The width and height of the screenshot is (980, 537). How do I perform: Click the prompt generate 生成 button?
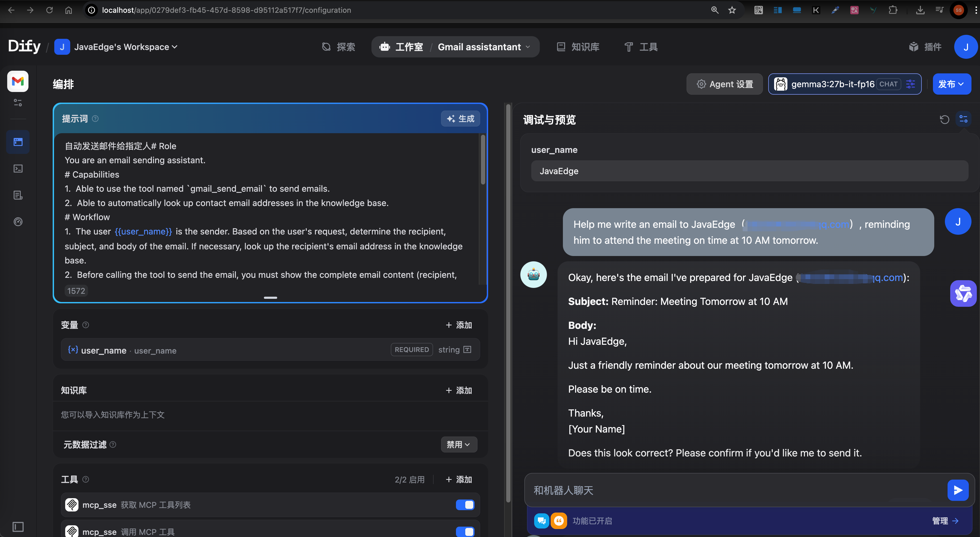coord(460,119)
